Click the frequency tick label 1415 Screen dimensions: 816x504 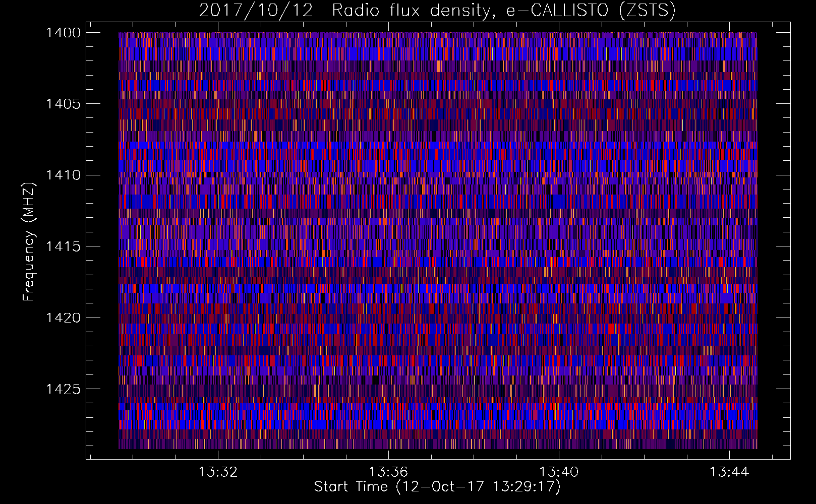tap(63, 246)
